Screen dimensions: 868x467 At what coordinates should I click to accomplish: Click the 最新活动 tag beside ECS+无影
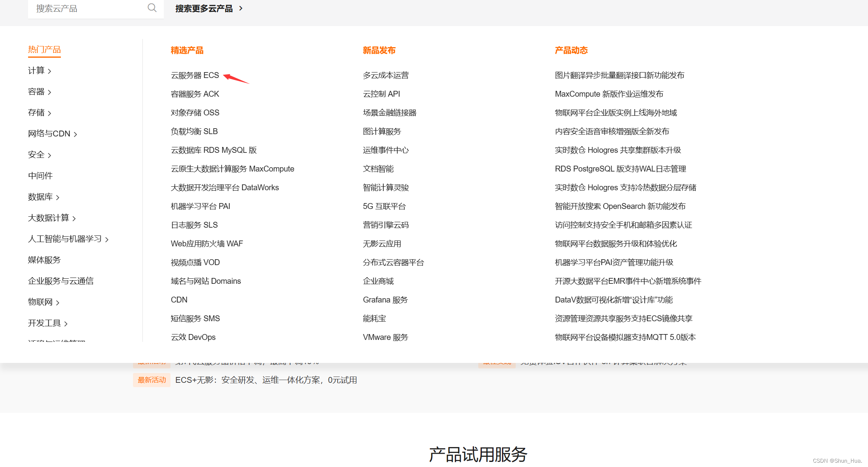click(x=152, y=380)
